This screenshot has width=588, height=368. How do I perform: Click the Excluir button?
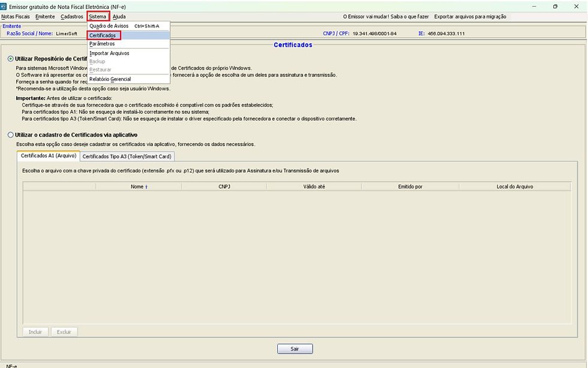click(64, 332)
